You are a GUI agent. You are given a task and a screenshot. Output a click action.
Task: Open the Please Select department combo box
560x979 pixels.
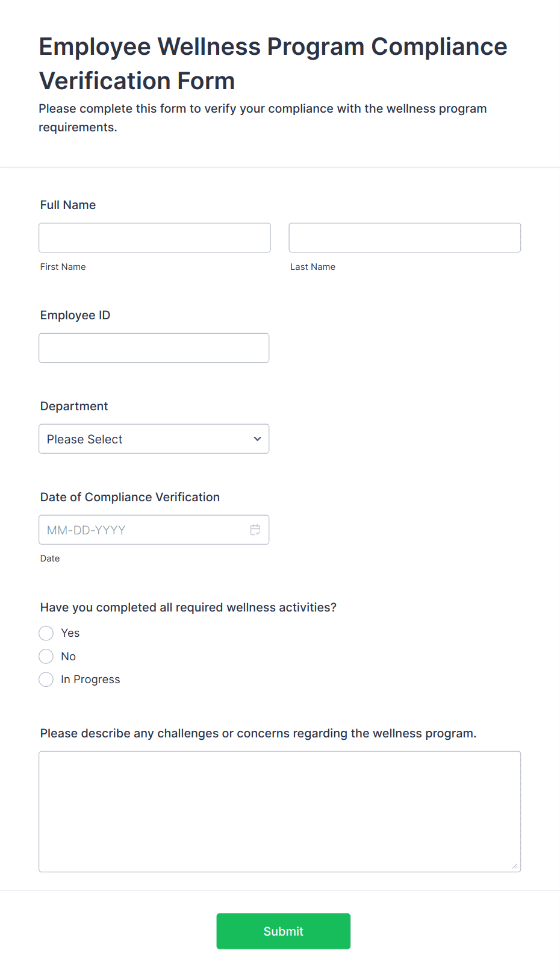point(154,439)
